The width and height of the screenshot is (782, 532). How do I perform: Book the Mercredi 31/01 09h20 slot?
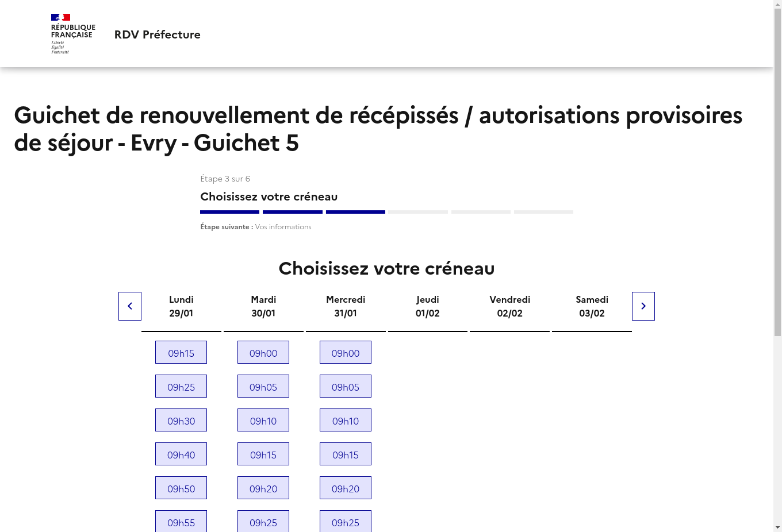point(346,488)
